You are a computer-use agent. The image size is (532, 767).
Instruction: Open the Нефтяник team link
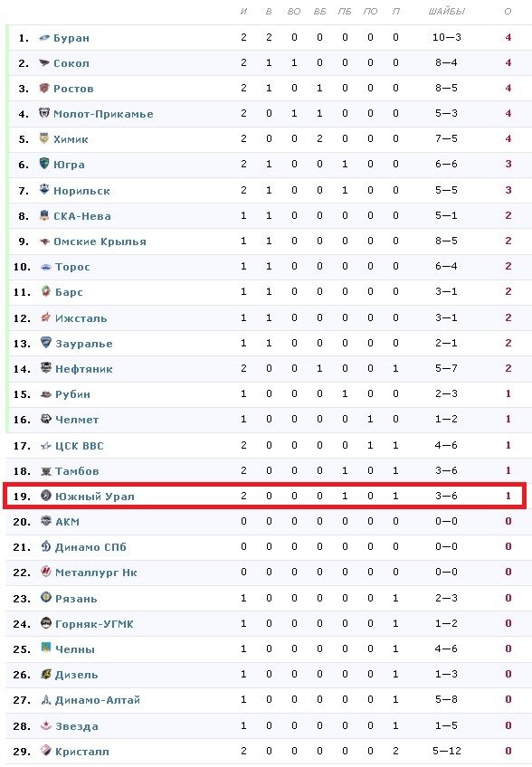pyautogui.click(x=84, y=369)
